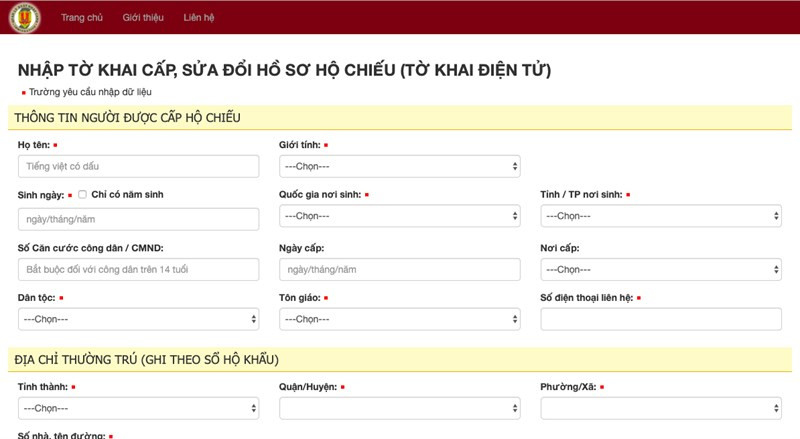Click the Chỉ có năm sinh label text
This screenshot has width=800, height=439.
tap(127, 195)
